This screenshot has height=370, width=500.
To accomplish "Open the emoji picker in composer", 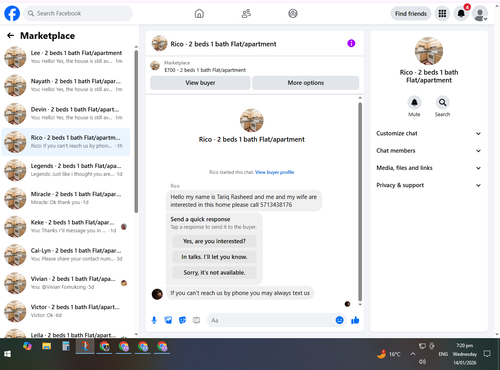I will point(339,320).
